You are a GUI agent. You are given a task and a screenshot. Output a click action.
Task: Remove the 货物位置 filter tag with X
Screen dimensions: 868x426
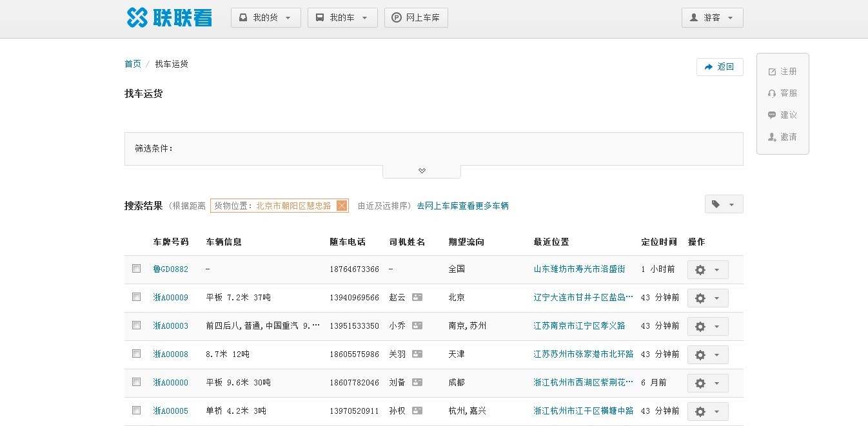(342, 206)
